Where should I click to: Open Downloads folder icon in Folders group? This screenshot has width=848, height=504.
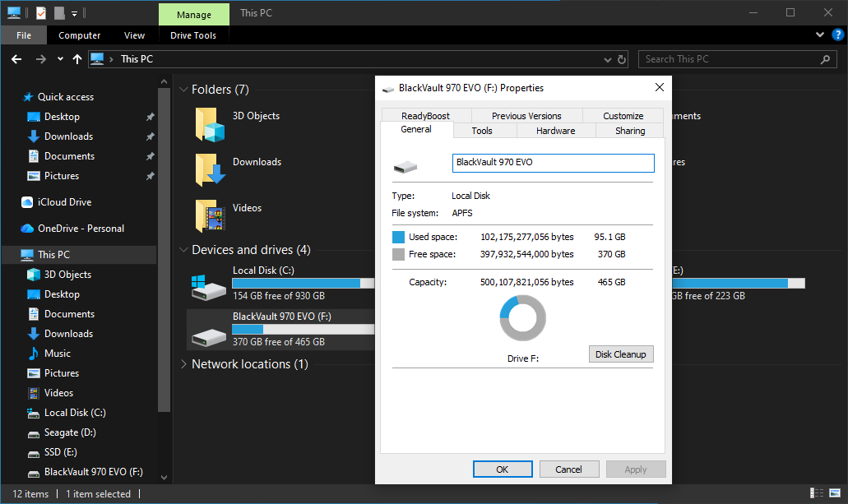(x=210, y=170)
